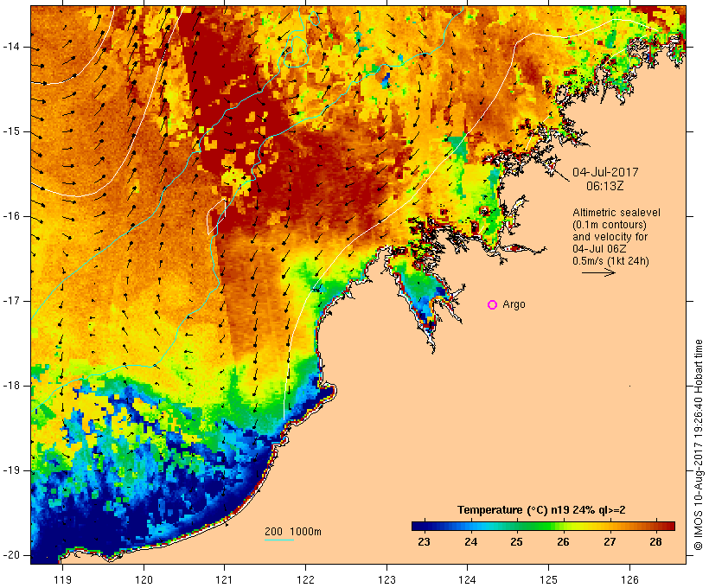Click longitude axis label 122
The width and height of the screenshot is (709, 588).
[305, 579]
